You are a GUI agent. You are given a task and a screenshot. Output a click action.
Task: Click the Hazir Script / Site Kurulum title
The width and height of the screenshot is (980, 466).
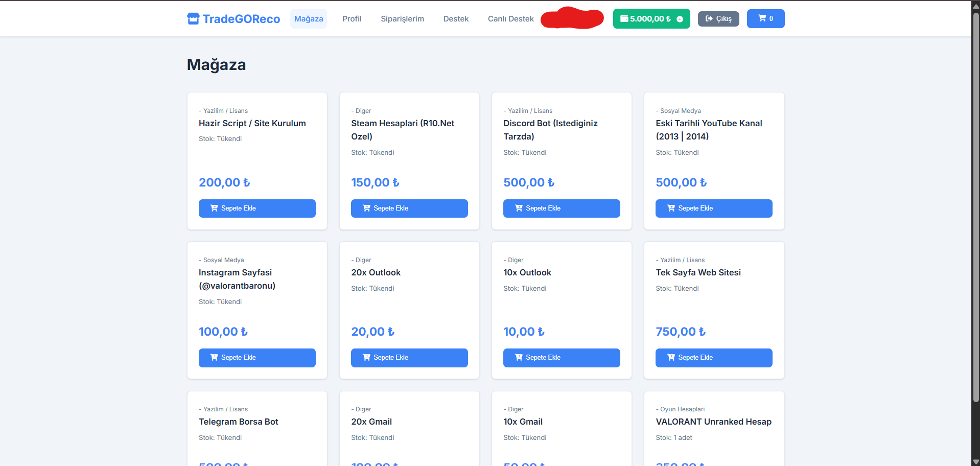pyautogui.click(x=252, y=123)
